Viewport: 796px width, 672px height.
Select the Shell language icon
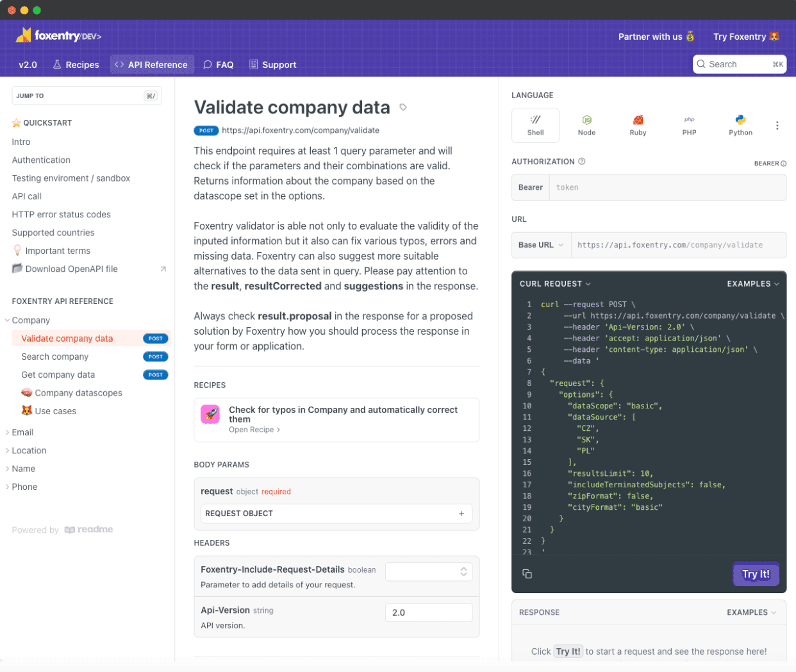click(535, 125)
